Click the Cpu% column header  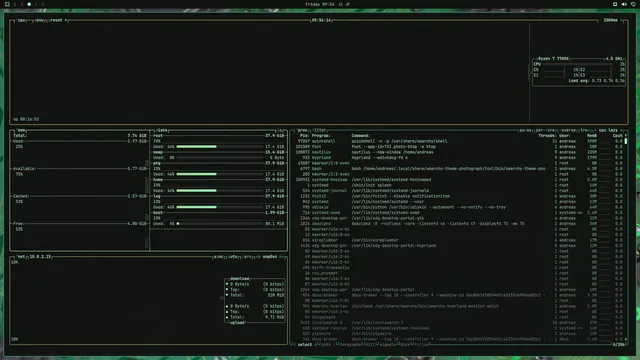(618, 136)
